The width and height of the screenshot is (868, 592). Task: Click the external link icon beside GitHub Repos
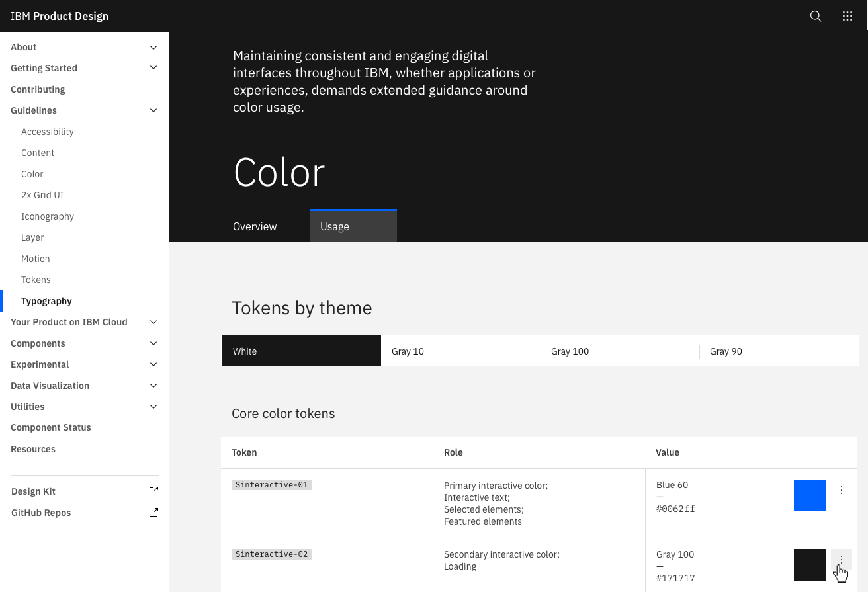pyautogui.click(x=153, y=512)
